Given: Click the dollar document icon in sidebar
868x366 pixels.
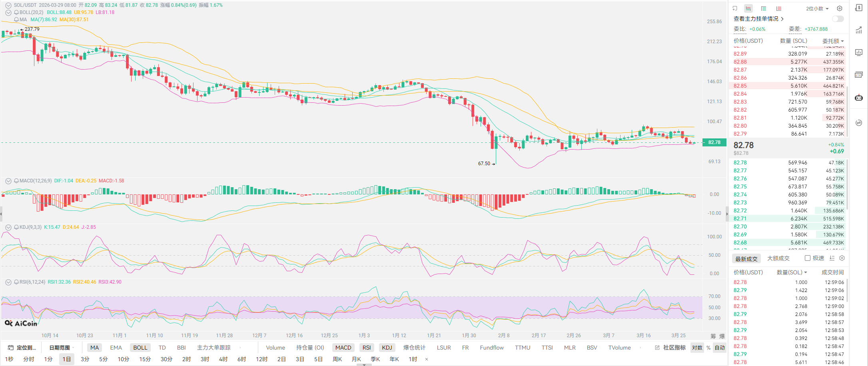Looking at the screenshot, I should 858,8.
